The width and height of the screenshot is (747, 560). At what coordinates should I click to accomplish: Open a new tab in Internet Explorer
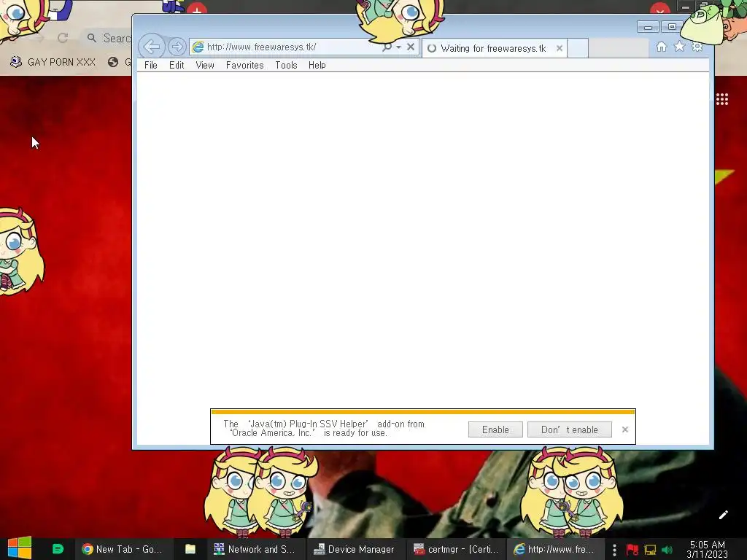coord(578,49)
